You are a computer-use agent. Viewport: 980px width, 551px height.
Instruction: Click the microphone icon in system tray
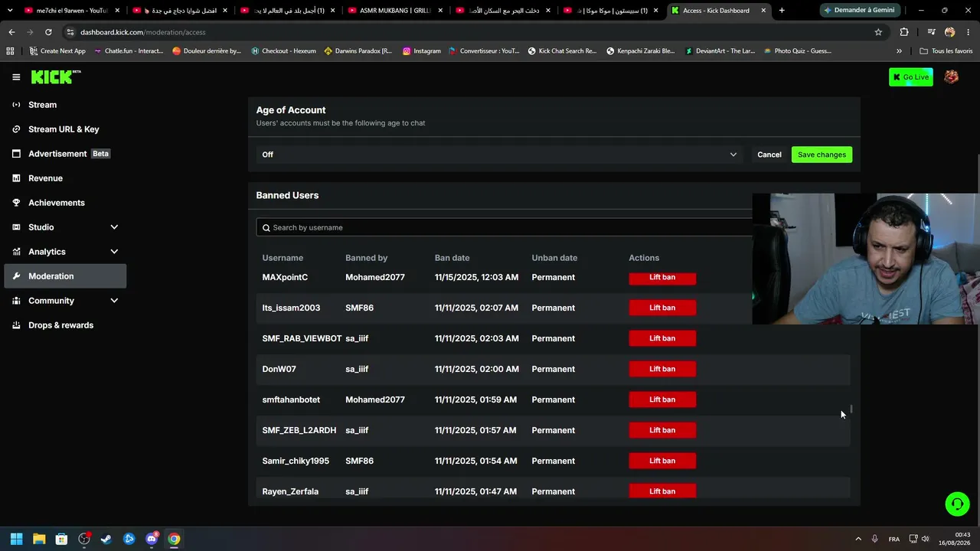click(874, 539)
